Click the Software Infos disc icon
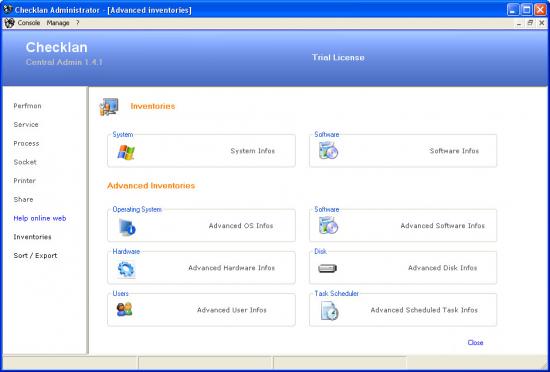Viewport: 550px width, 372px height. tap(328, 150)
